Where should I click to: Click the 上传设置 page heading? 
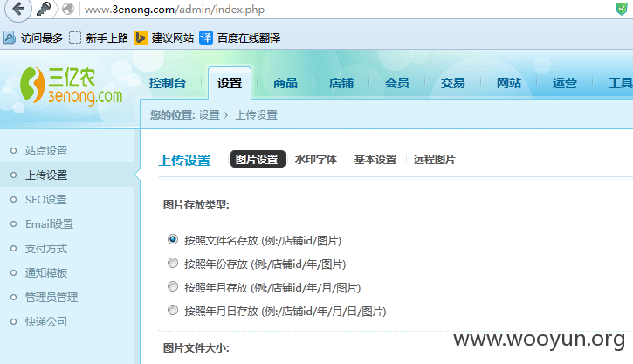[x=184, y=161]
